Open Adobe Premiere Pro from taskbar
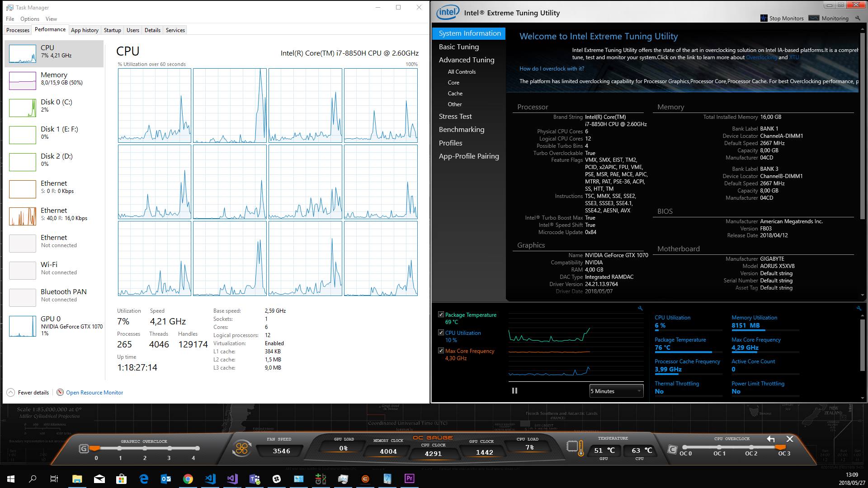Image resolution: width=868 pixels, height=488 pixels. click(x=410, y=479)
